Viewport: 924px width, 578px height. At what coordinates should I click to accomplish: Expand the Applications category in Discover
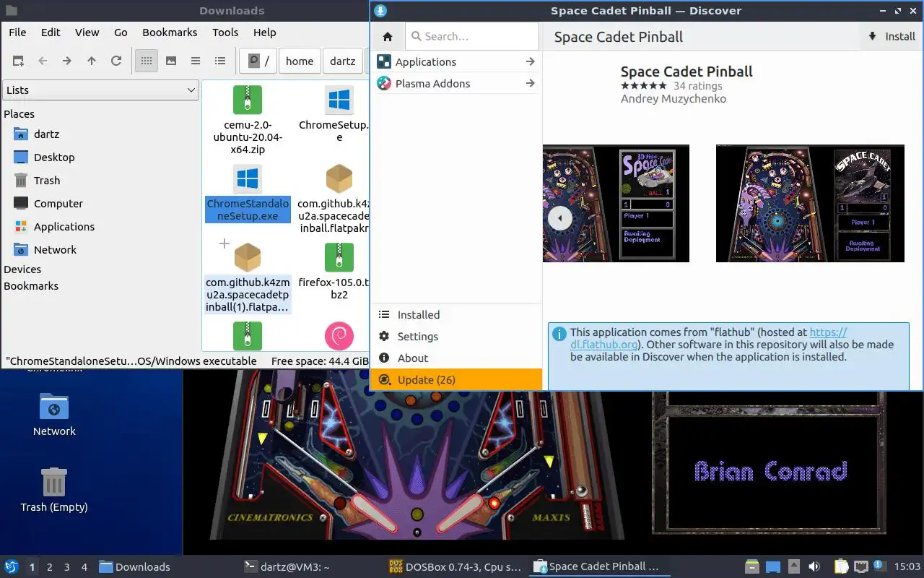(456, 62)
